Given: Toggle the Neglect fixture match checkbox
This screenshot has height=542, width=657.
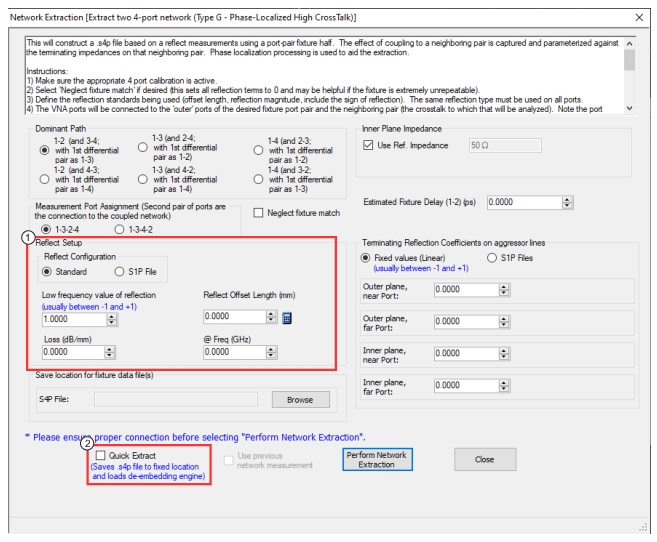Looking at the screenshot, I should (260, 212).
